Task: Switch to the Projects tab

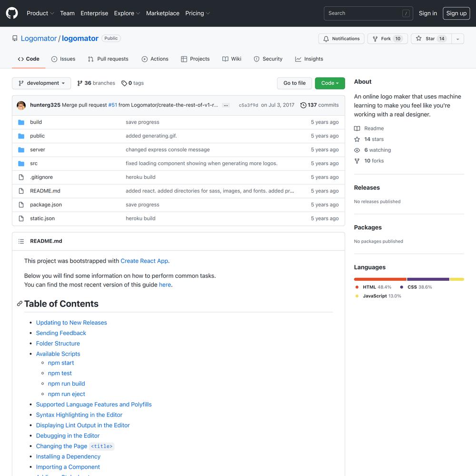Action: 195,59
